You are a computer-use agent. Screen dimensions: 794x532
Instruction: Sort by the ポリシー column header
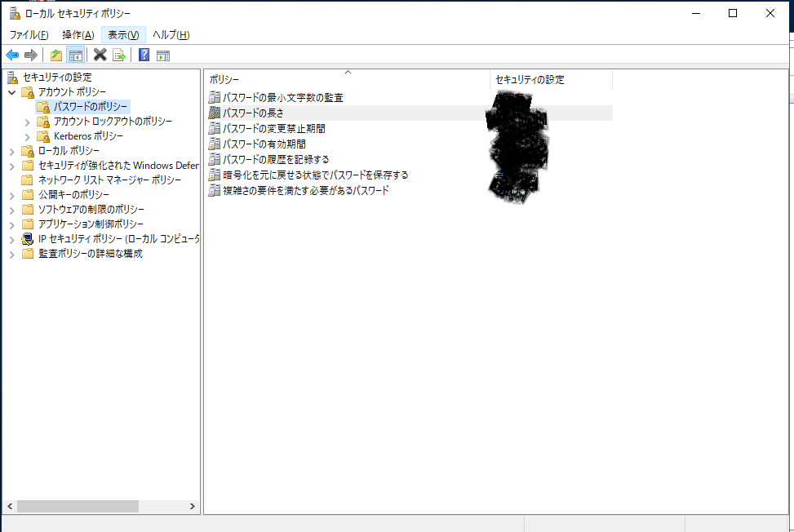[346, 79]
